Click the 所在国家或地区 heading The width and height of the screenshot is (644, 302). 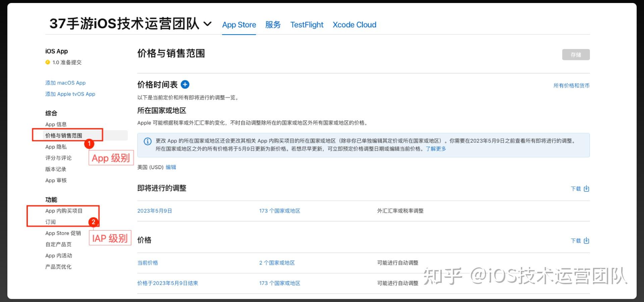tap(162, 111)
